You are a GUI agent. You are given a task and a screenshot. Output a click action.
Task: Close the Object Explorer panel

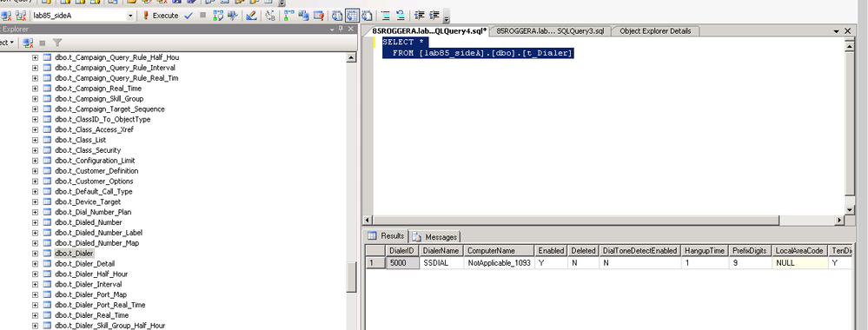click(x=350, y=29)
